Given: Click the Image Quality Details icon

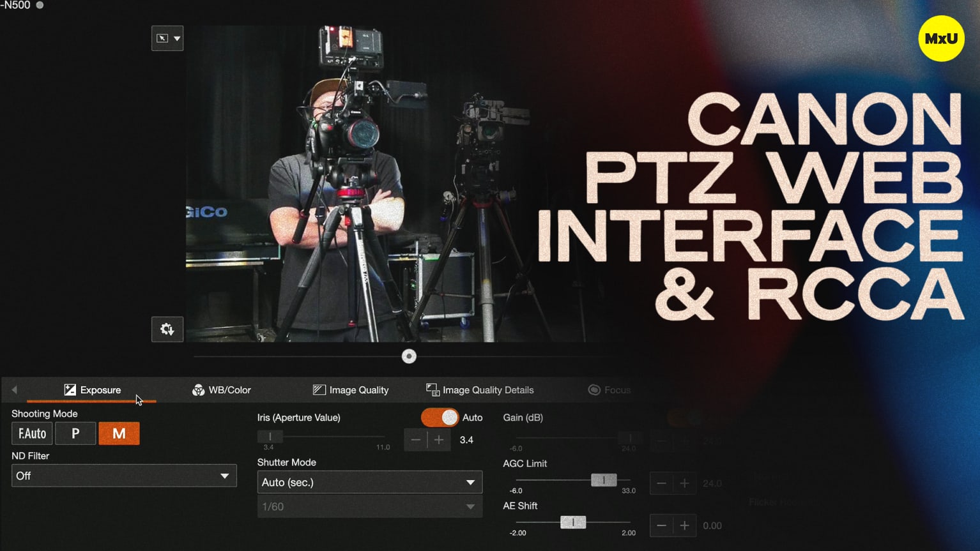Looking at the screenshot, I should coord(431,389).
